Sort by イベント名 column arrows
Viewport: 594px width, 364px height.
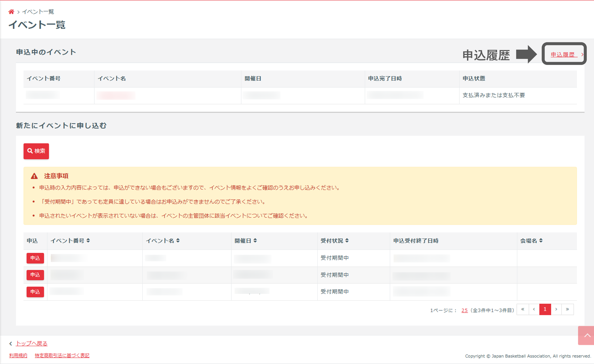point(178,240)
